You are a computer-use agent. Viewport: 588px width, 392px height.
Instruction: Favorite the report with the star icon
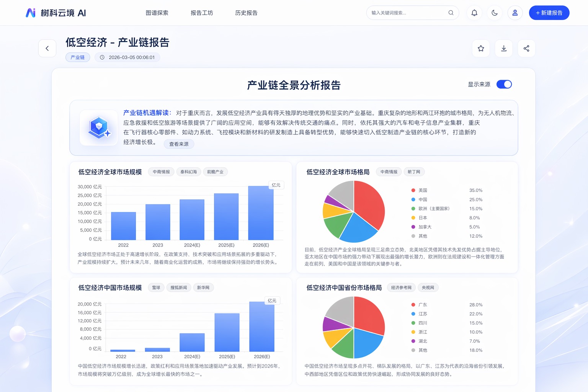(481, 48)
